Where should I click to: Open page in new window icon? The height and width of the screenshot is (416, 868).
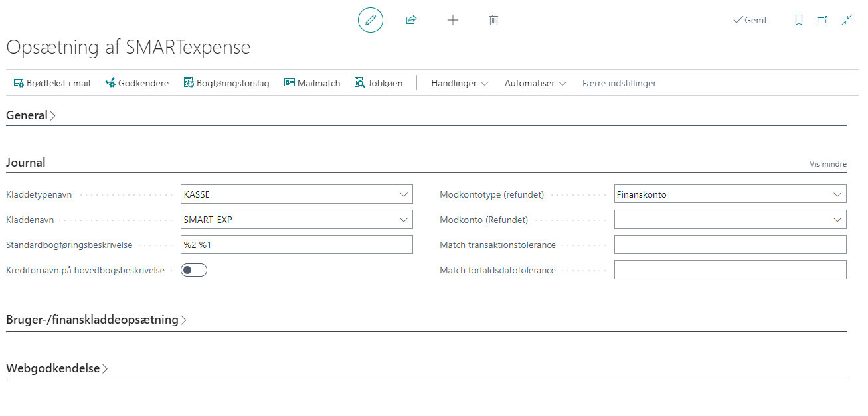822,20
